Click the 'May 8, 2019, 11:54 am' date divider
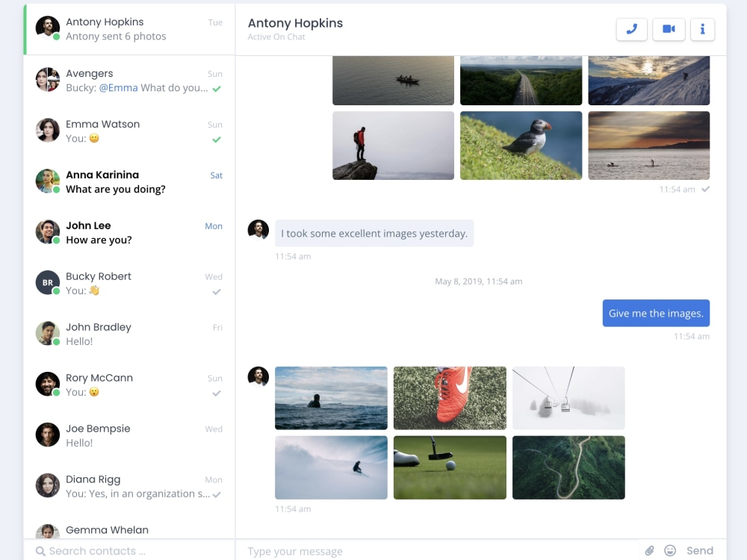 tap(478, 281)
